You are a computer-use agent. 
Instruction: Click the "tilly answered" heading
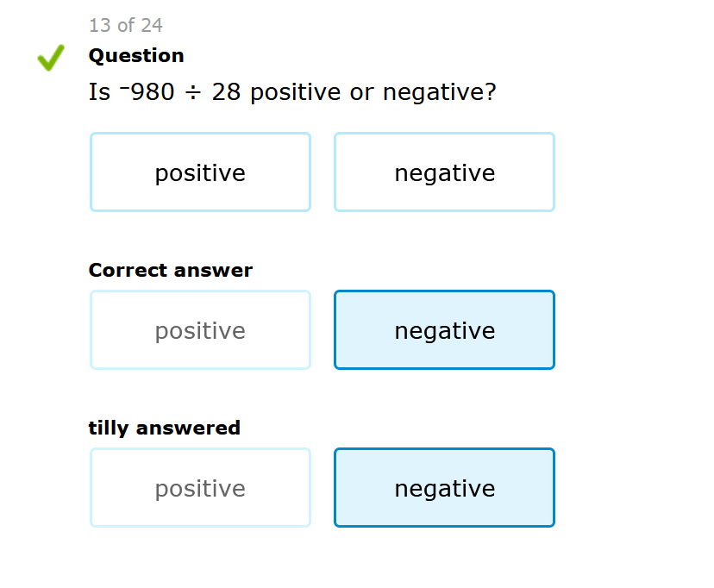pos(164,428)
